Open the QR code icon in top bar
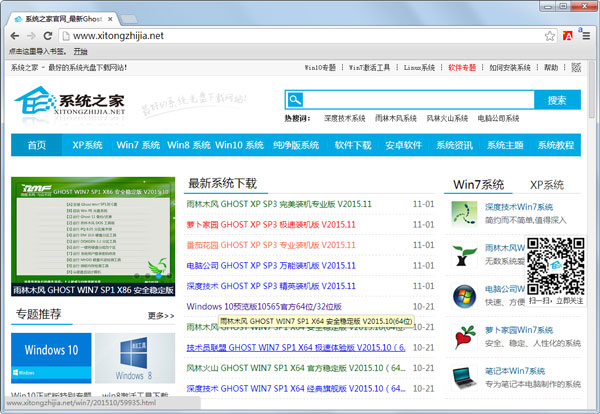Viewport: 600px width, 414px height. (x=576, y=68)
